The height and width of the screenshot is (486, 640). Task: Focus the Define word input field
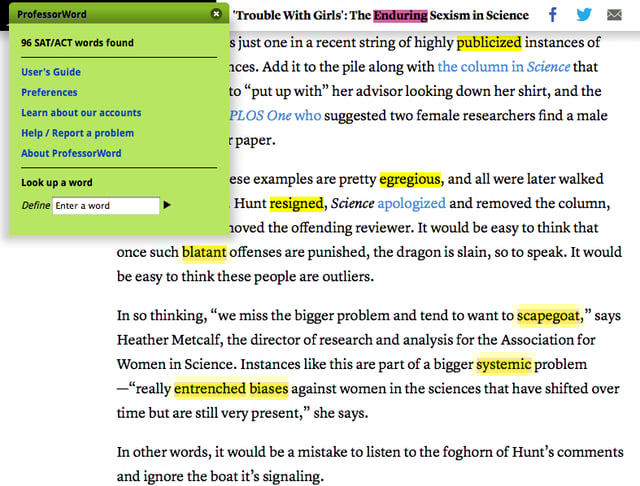coord(106,206)
